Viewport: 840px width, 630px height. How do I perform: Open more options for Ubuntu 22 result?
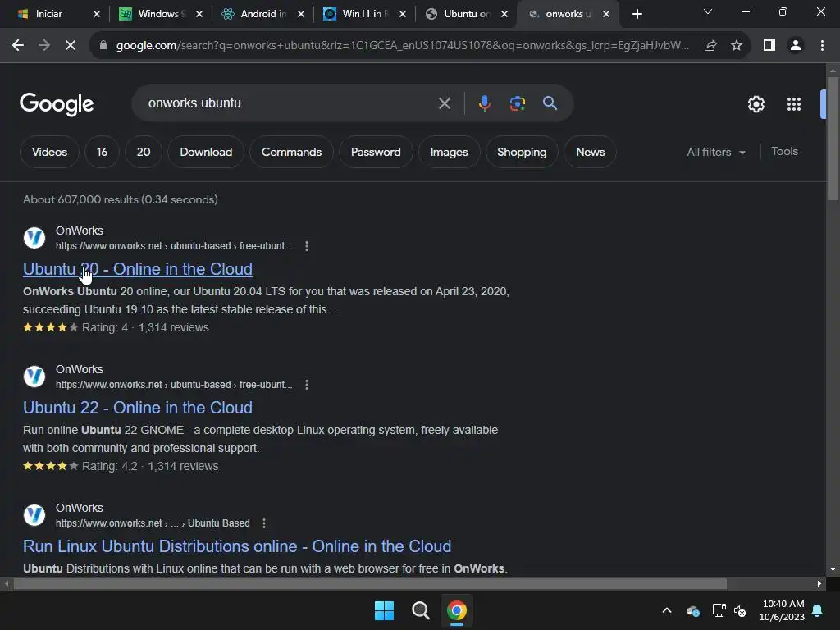307,385
